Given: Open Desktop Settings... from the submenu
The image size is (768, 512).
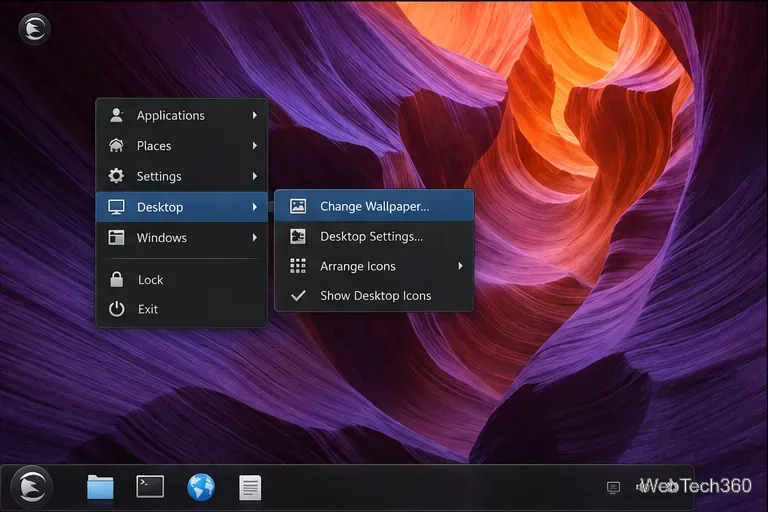Looking at the screenshot, I should [374, 236].
